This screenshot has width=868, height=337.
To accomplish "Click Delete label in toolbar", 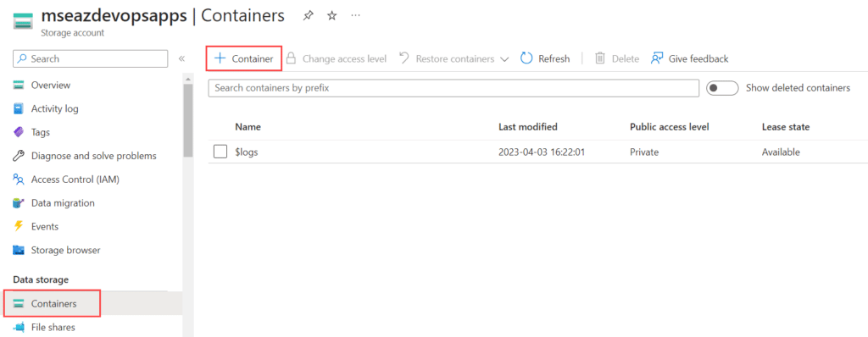I will [x=626, y=58].
